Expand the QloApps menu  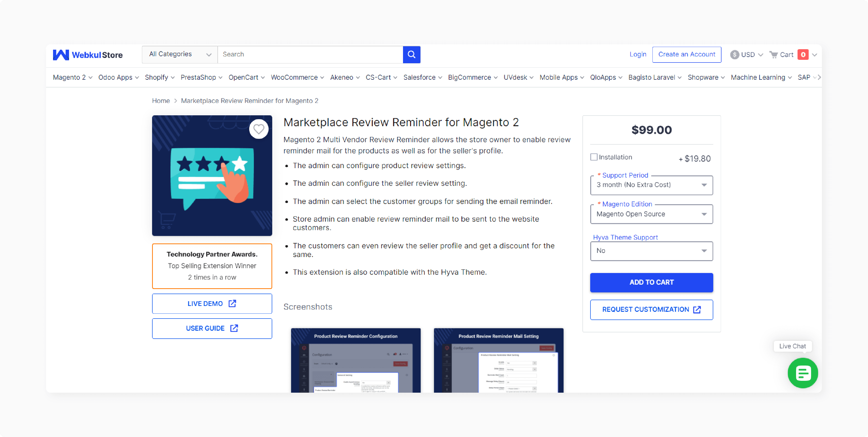coord(606,78)
